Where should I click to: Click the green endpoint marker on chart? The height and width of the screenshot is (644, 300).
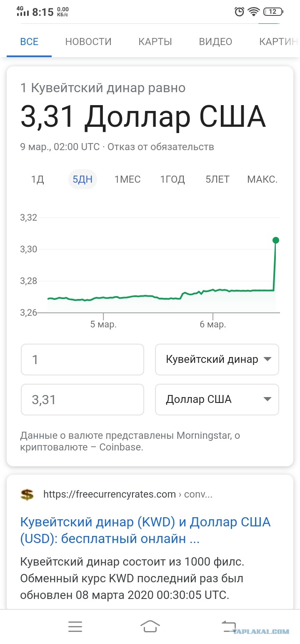(275, 240)
